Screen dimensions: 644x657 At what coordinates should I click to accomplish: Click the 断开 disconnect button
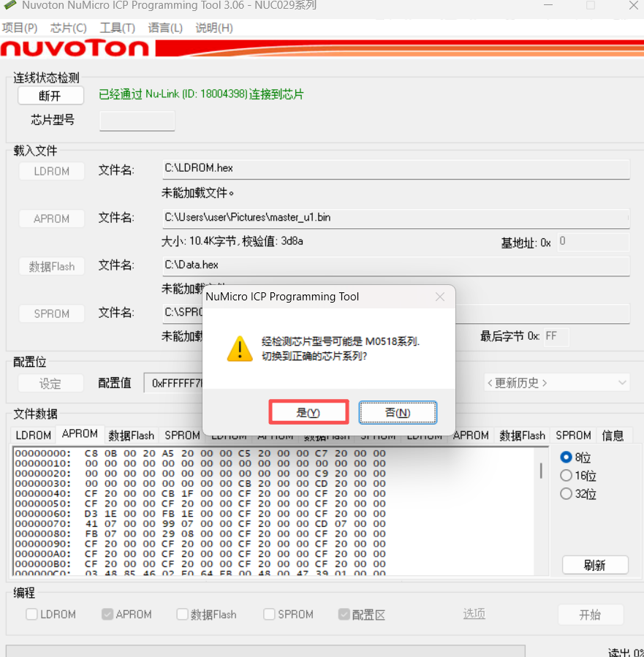pos(50,96)
